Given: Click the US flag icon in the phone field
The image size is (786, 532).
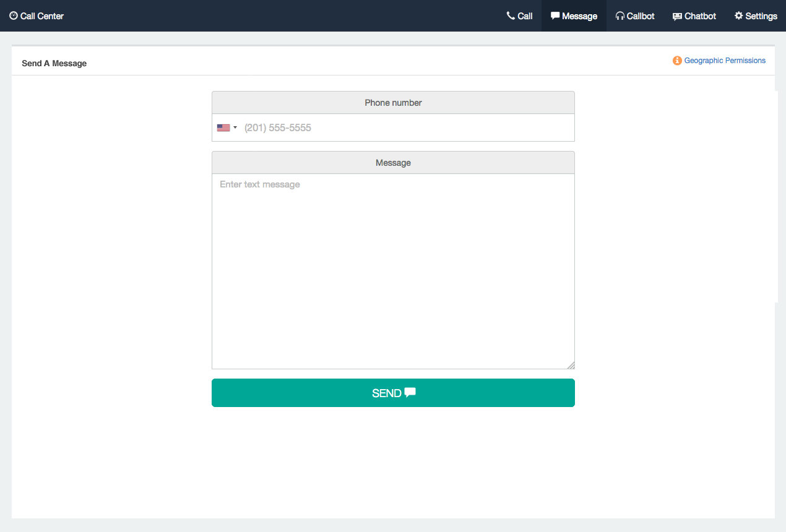Looking at the screenshot, I should click(x=223, y=127).
